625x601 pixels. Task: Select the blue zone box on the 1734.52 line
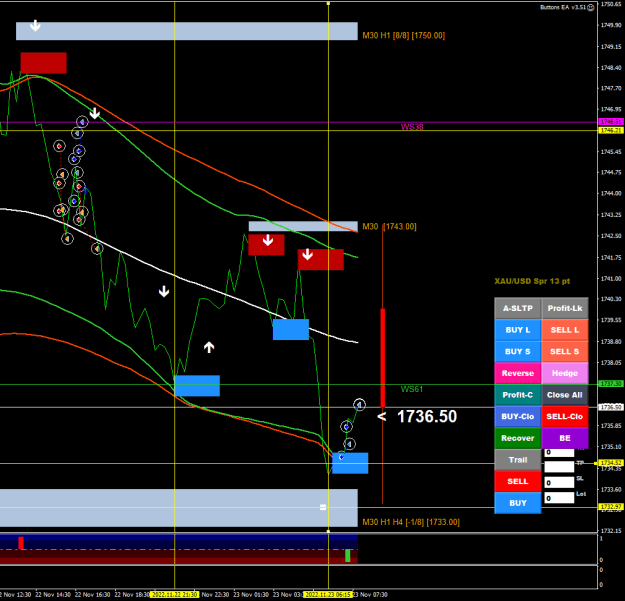click(350, 463)
